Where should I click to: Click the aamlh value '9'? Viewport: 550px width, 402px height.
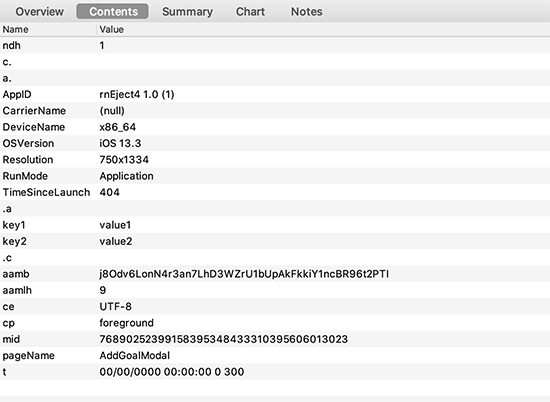103,290
